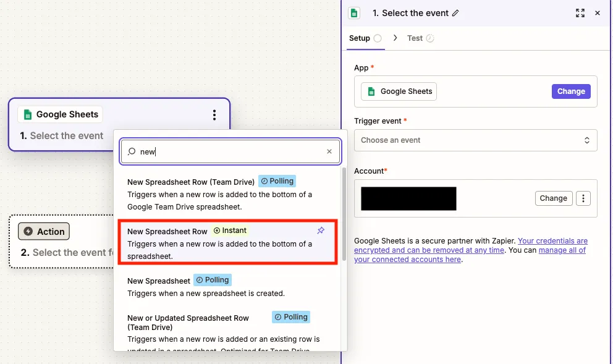
Task: Open the Google Sheets step three-dot menu
Action: 214,114
